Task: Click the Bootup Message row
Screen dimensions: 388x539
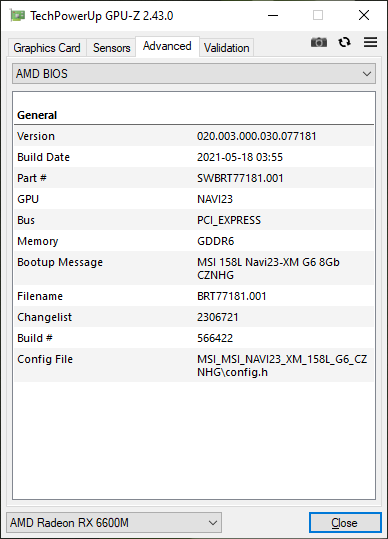Action: point(194,268)
